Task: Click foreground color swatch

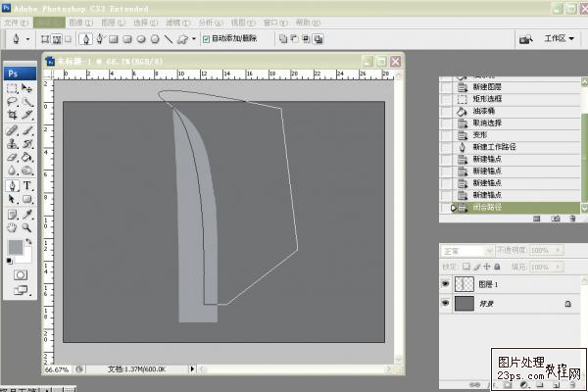Action: [16, 248]
